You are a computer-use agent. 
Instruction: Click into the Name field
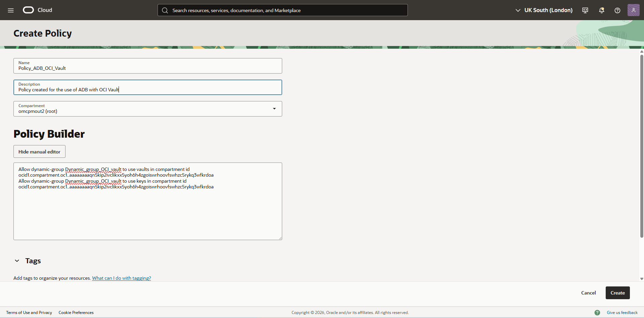(148, 66)
